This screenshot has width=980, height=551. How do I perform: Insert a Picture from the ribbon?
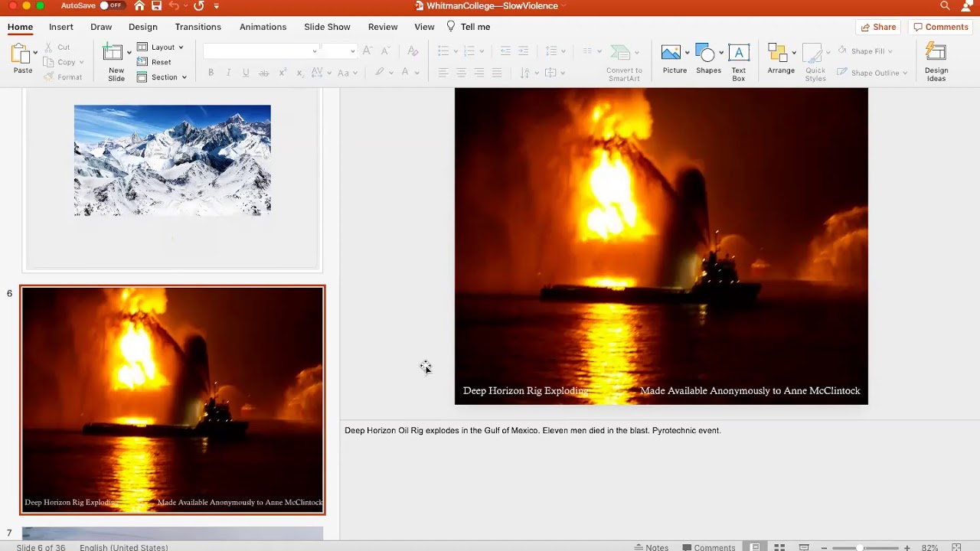click(675, 60)
